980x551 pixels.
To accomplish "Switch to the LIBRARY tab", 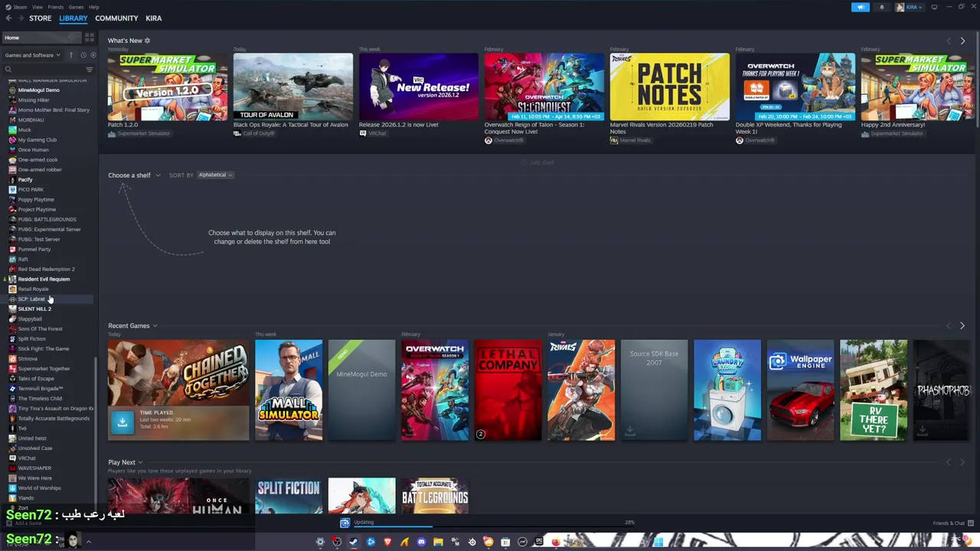I will (x=73, y=18).
